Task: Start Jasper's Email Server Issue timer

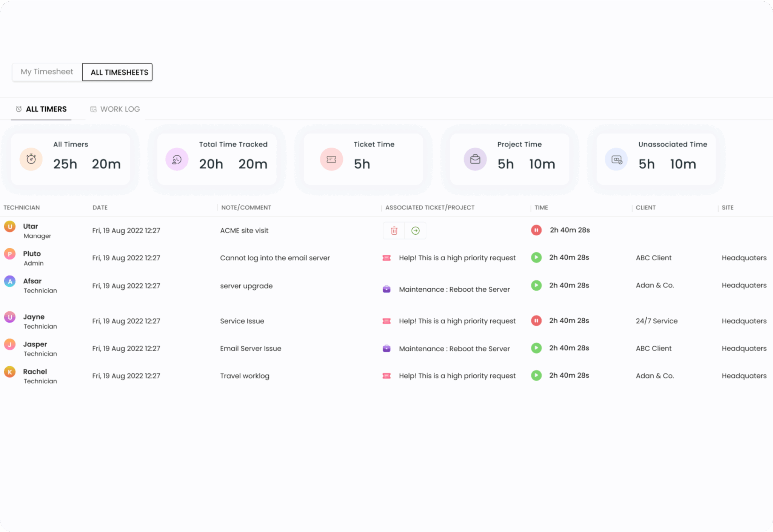Action: pyautogui.click(x=536, y=348)
